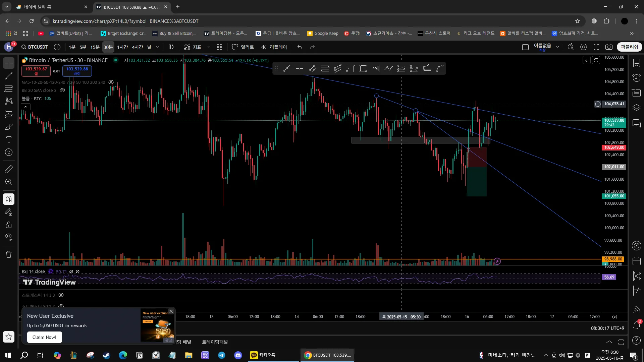Screen dimensions: 644x362
Task: Toggle the magnet mode tool
Action: (x=9, y=199)
